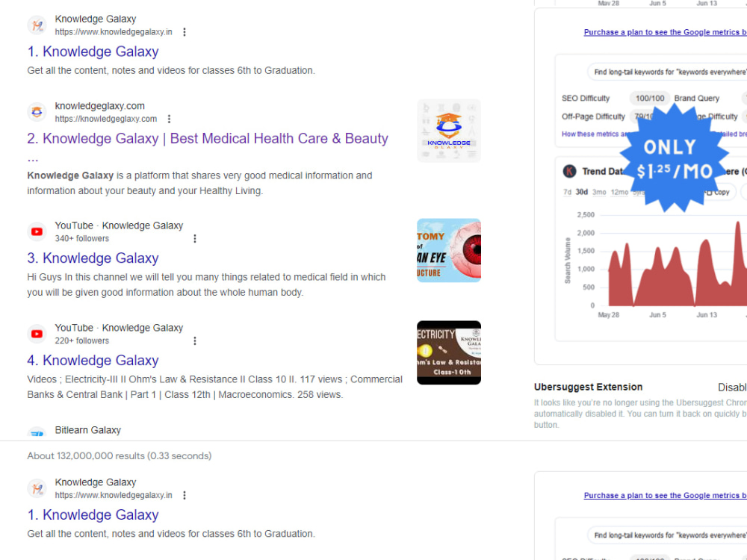Switch trend chart to 7d range

[567, 193]
